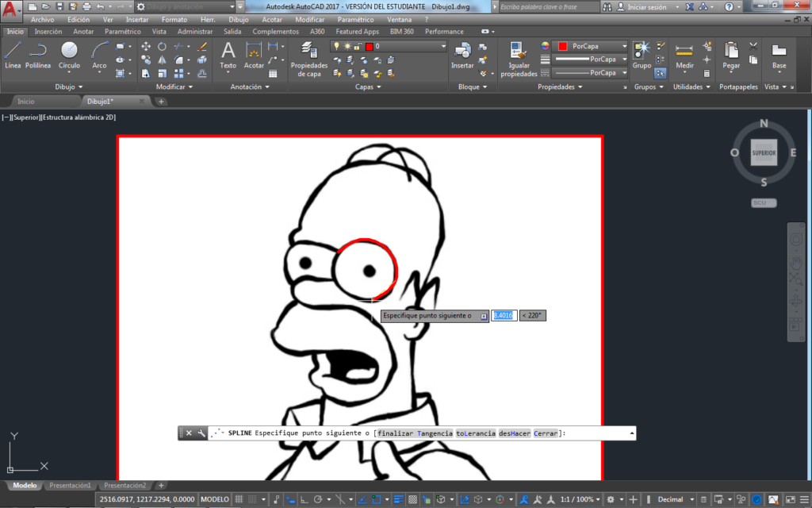Screen dimensions: 812x508
Task: Toggle layer 0 lock icon
Action: 358,47
